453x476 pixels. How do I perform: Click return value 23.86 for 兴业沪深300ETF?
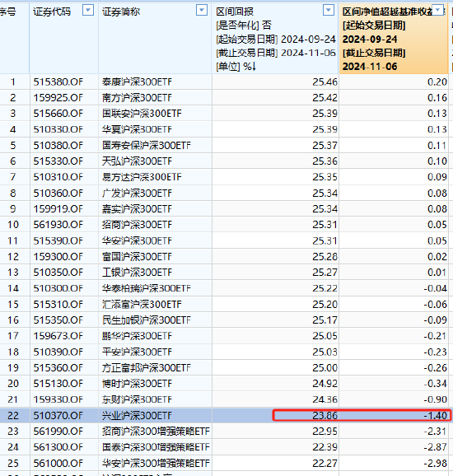tap(325, 415)
